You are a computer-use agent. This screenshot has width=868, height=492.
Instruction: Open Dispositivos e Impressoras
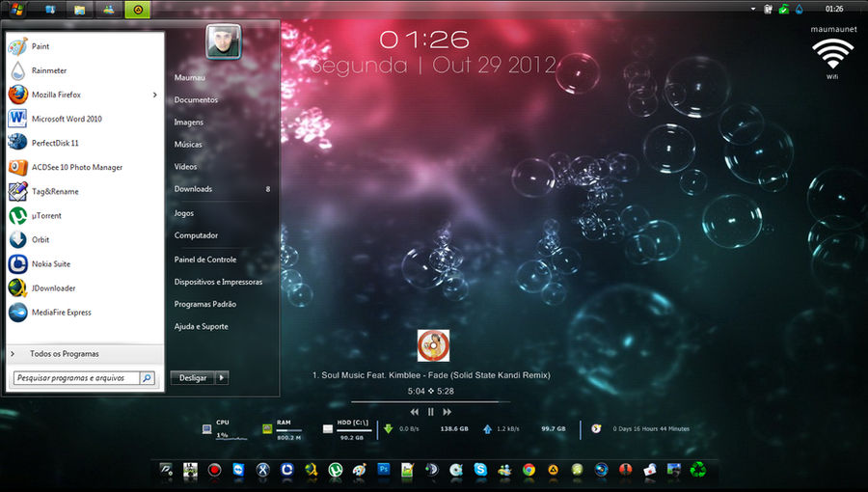pyautogui.click(x=218, y=282)
